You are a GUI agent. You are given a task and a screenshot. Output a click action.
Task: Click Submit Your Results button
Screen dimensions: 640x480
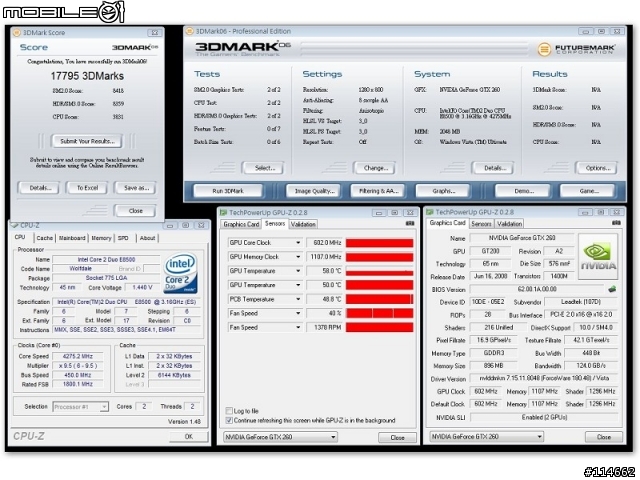pyautogui.click(x=87, y=141)
